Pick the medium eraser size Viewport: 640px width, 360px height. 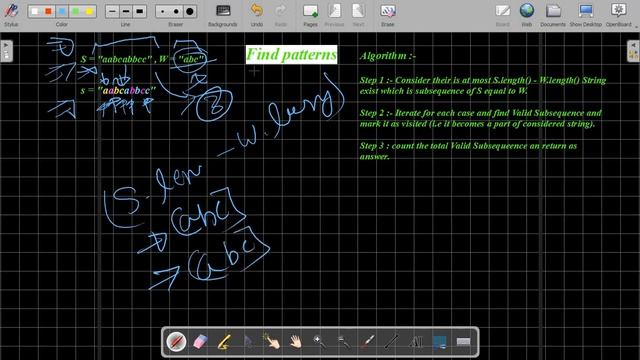[x=176, y=11]
